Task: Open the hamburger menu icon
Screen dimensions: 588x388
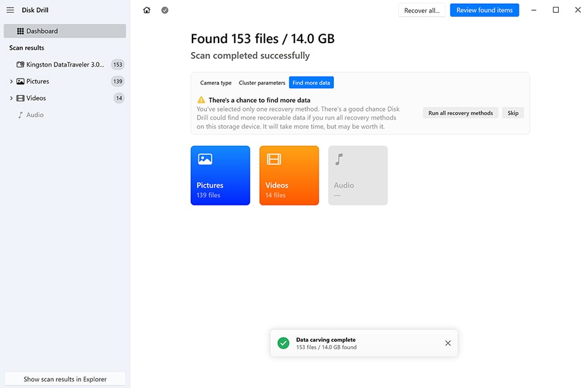Action: (x=10, y=10)
